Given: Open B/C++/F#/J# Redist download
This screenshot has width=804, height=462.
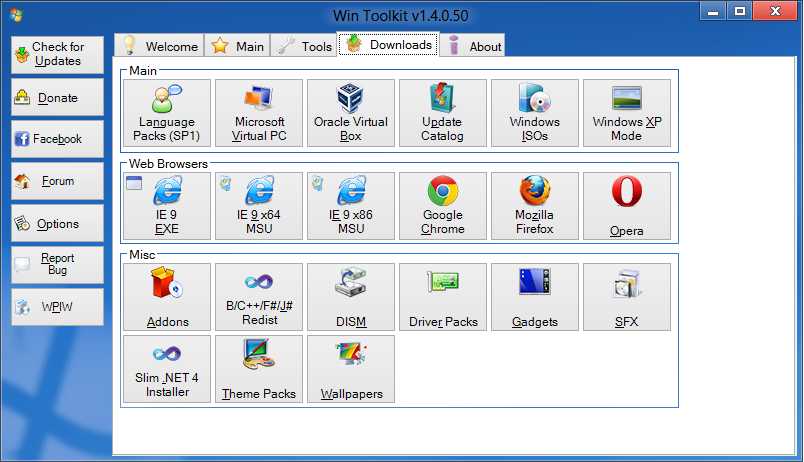Looking at the screenshot, I should [x=259, y=297].
